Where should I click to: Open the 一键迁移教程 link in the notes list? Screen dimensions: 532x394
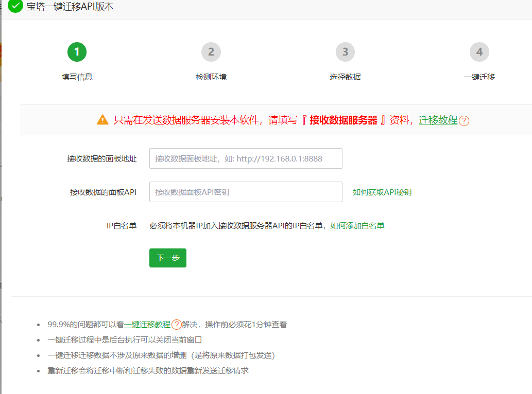[147, 325]
